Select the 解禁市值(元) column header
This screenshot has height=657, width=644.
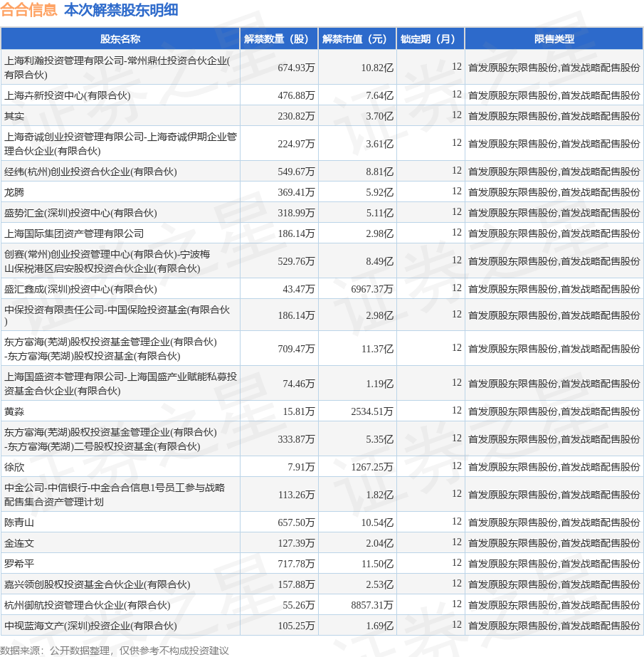click(357, 39)
